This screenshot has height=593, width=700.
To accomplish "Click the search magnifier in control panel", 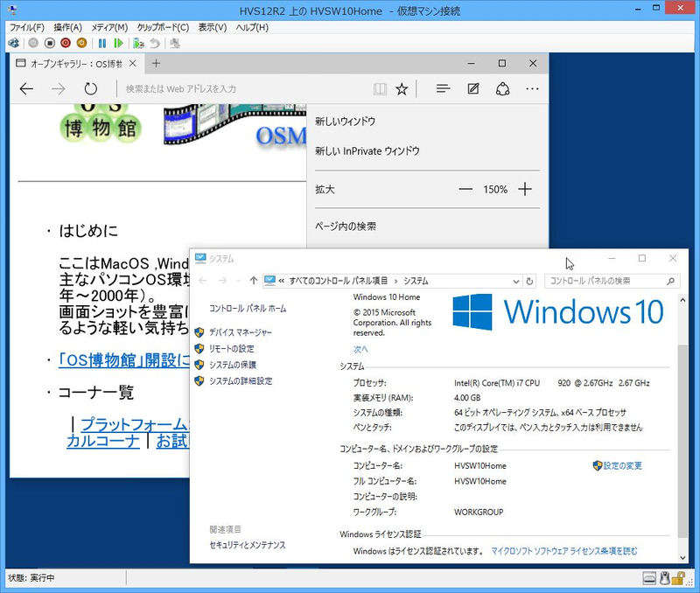I will pyautogui.click(x=670, y=281).
